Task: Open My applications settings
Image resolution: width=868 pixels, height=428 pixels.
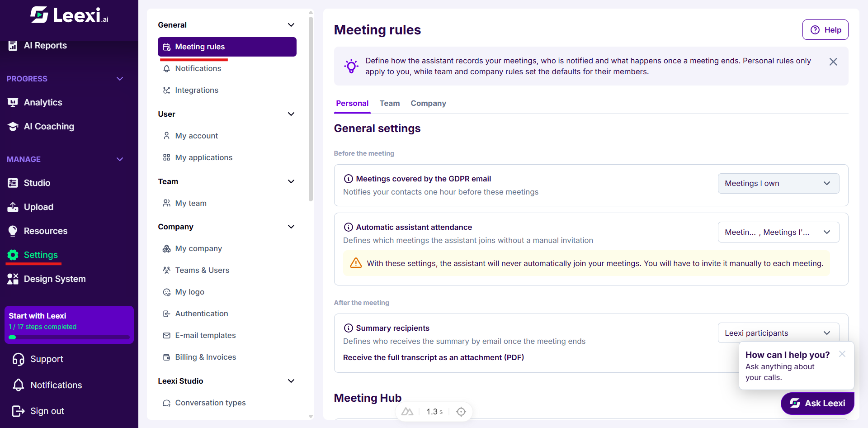Action: pyautogui.click(x=227, y=158)
